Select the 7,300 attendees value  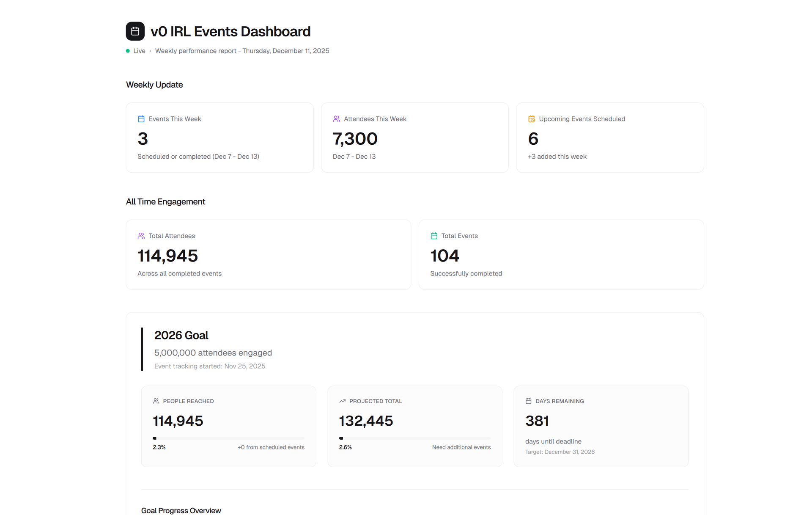355,139
